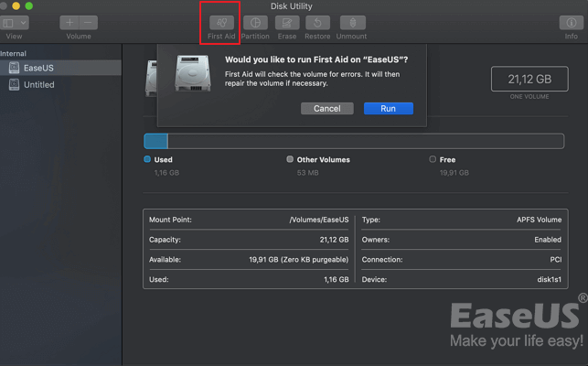Click the Other Volumes legend marker
The image size is (588, 366).
pyautogui.click(x=290, y=159)
